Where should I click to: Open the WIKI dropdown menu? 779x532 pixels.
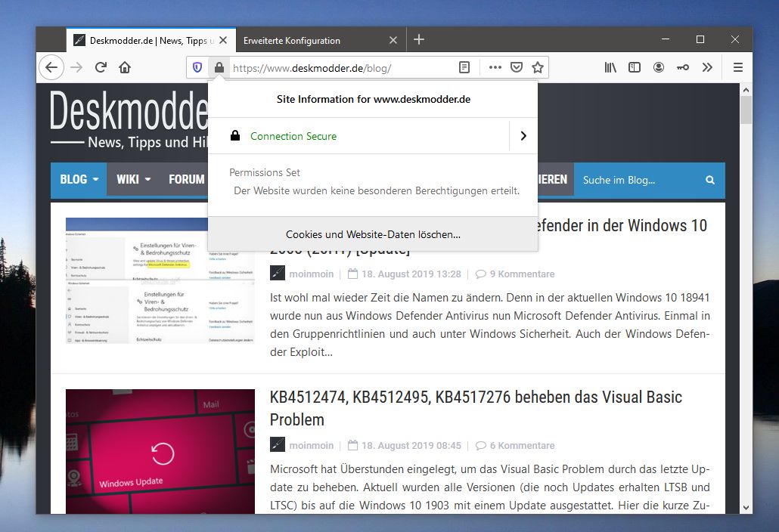pos(133,179)
